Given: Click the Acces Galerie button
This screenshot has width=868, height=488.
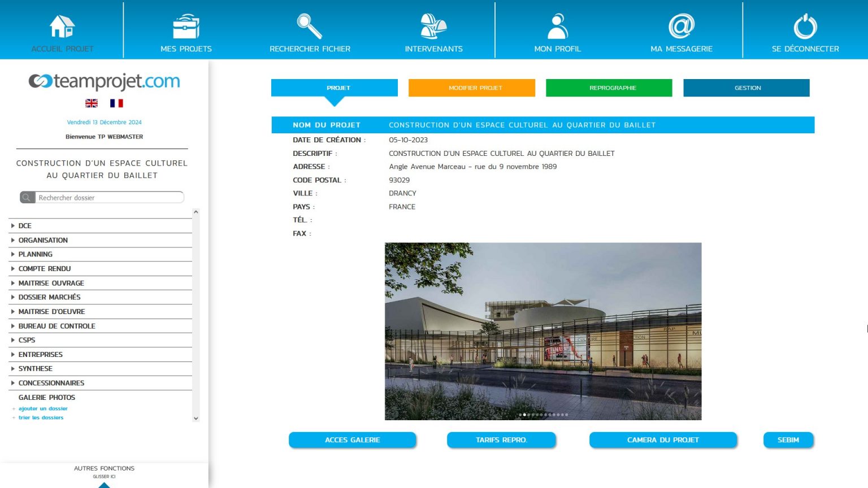Looking at the screenshot, I should point(352,440).
